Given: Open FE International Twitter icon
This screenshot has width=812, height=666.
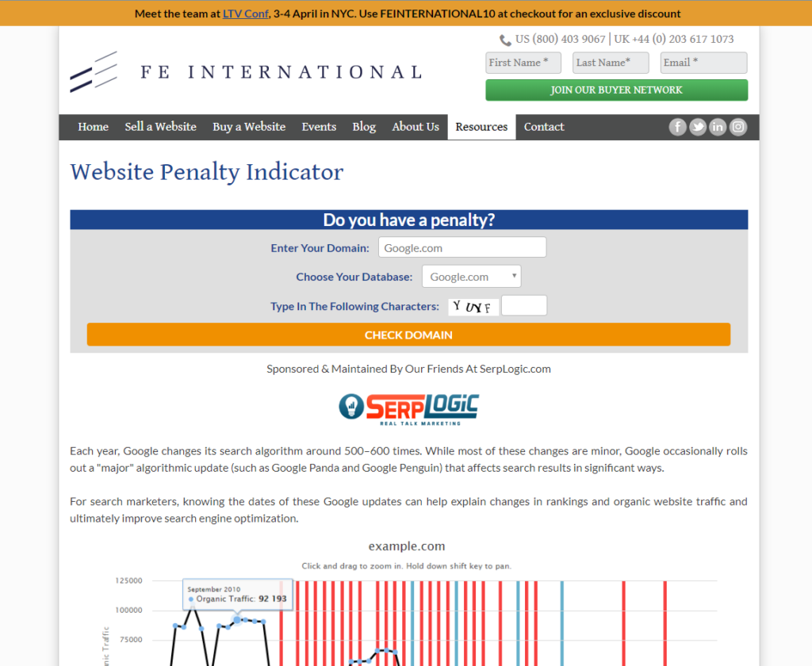Looking at the screenshot, I should (698, 127).
